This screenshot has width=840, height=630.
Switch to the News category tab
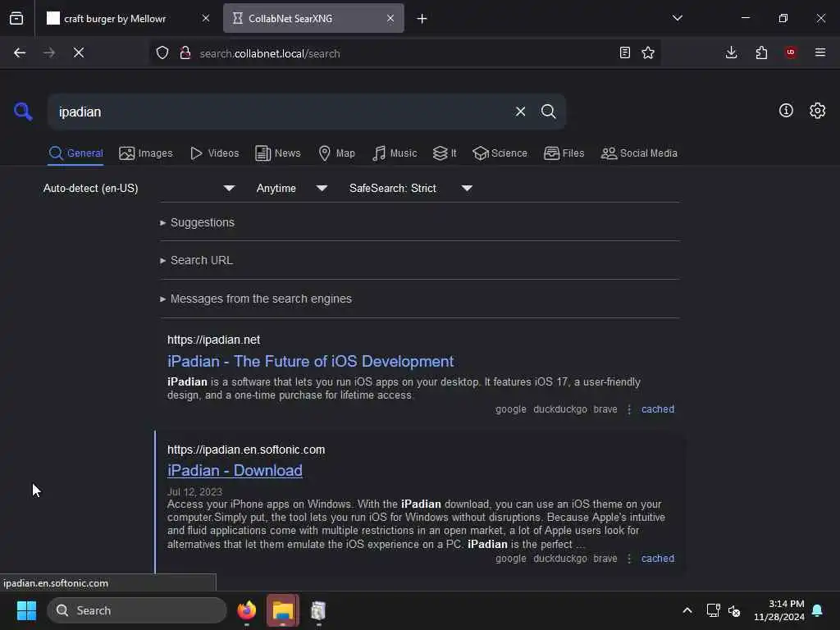[278, 153]
